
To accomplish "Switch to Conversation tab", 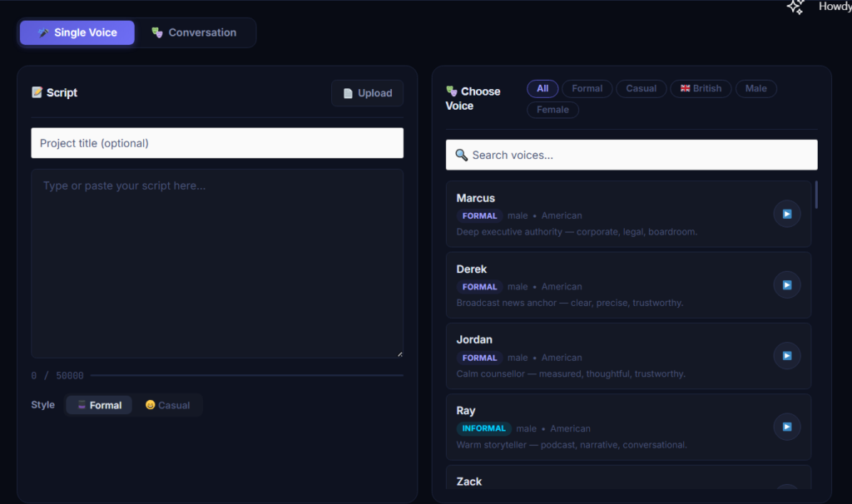I will (x=194, y=32).
